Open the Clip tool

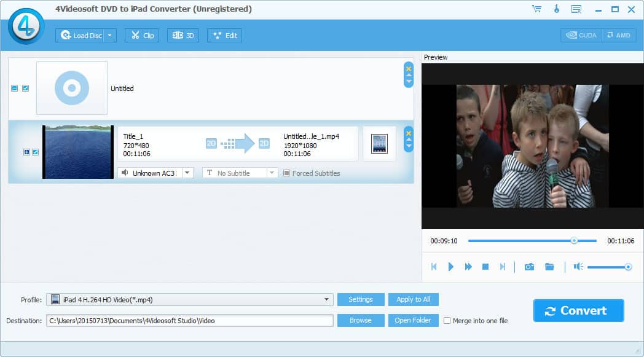(142, 35)
